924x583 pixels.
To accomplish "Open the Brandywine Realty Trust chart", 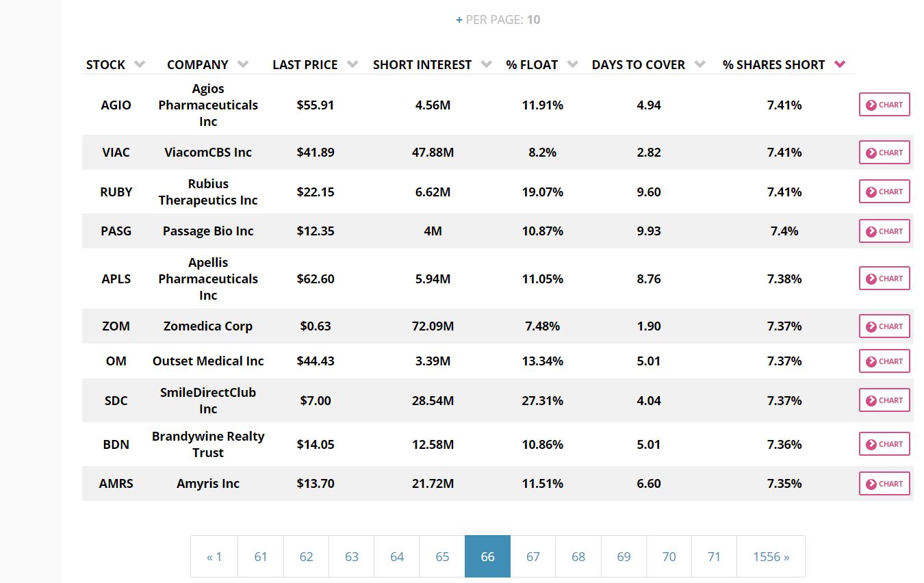I will pyautogui.click(x=884, y=444).
